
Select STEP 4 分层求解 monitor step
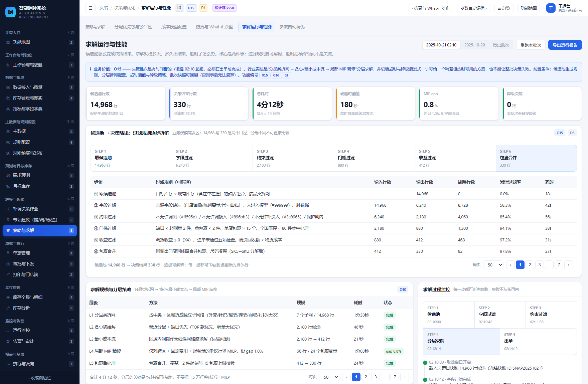[461, 341]
